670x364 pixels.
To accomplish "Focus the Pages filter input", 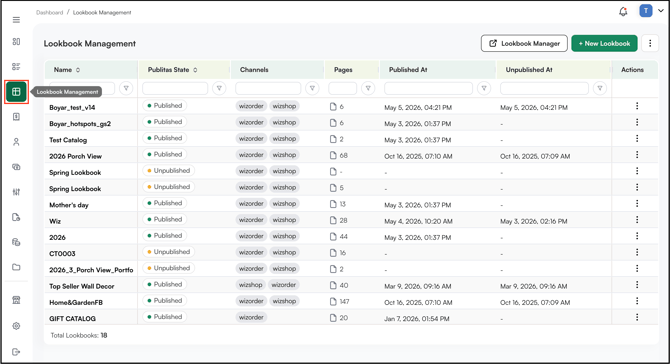I will [x=342, y=88].
